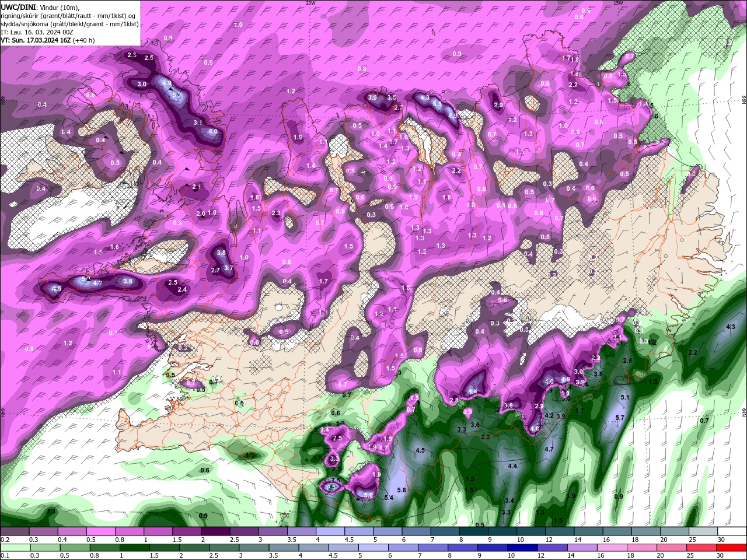Click the 3.6 precipitation value on the map

point(475,425)
